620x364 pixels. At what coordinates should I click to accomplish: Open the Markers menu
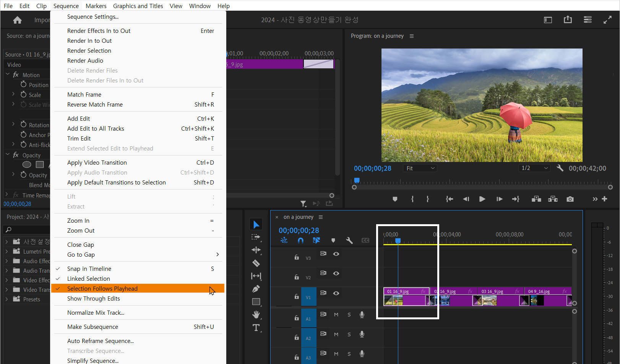(96, 6)
